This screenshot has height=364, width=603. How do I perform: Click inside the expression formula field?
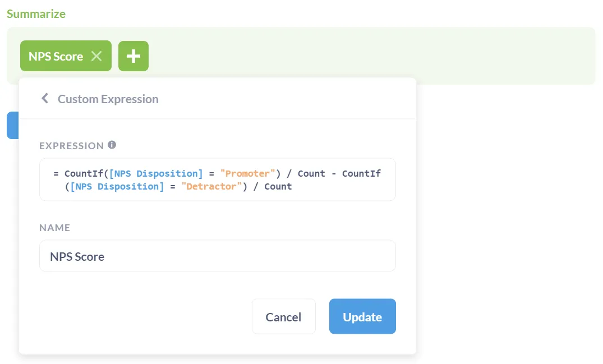(217, 179)
